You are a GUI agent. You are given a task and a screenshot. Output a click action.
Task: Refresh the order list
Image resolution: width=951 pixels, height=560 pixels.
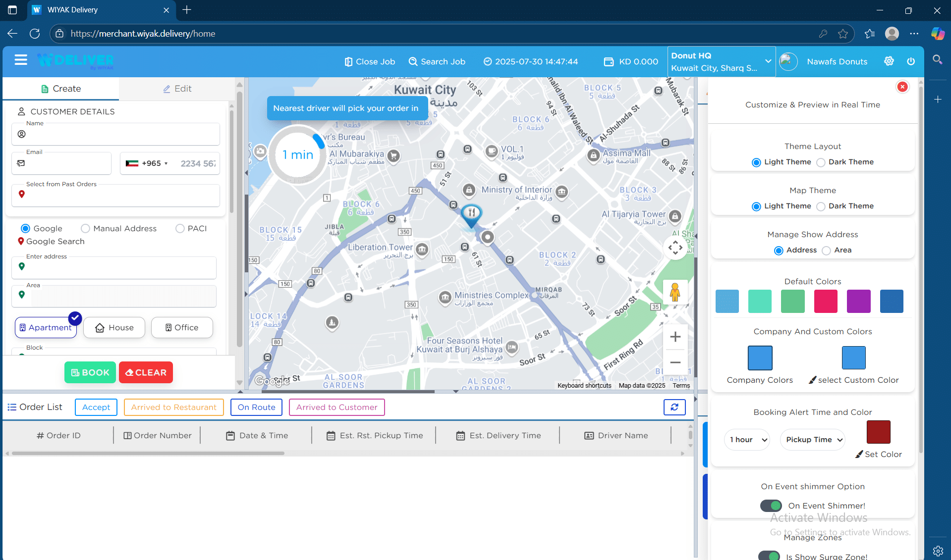click(674, 407)
